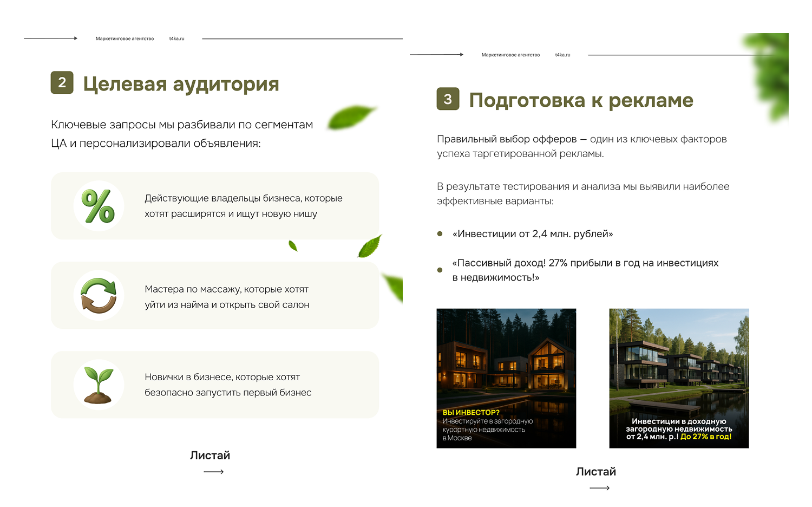Click 'Правильный выбор офферов' paragraph

pos(582,146)
